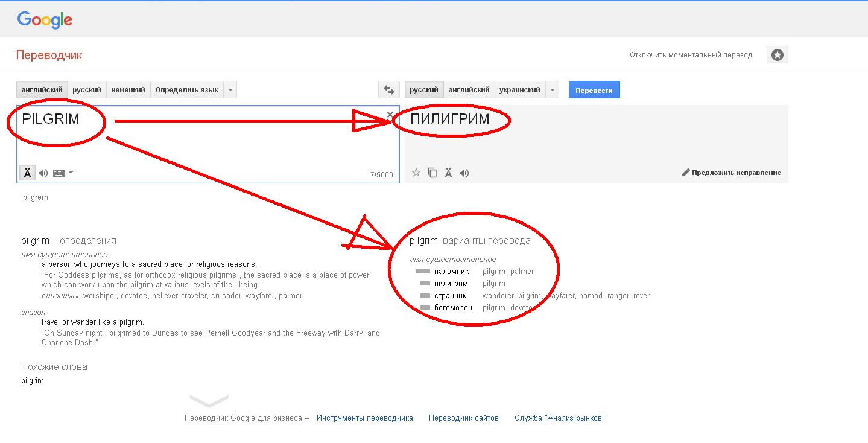Open the virtual keyboard icon

click(x=59, y=173)
